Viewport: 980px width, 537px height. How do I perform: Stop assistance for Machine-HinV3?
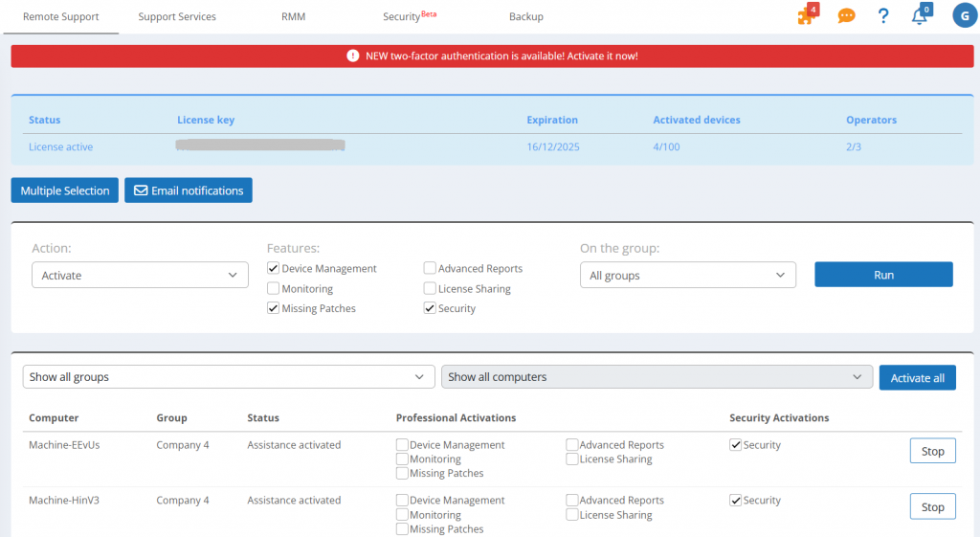[932, 507]
